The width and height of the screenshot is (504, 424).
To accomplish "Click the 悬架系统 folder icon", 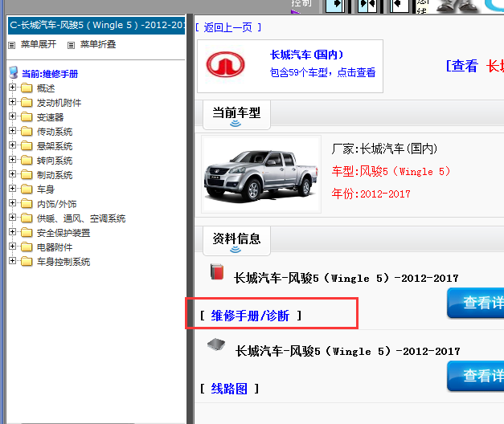I will [27, 145].
